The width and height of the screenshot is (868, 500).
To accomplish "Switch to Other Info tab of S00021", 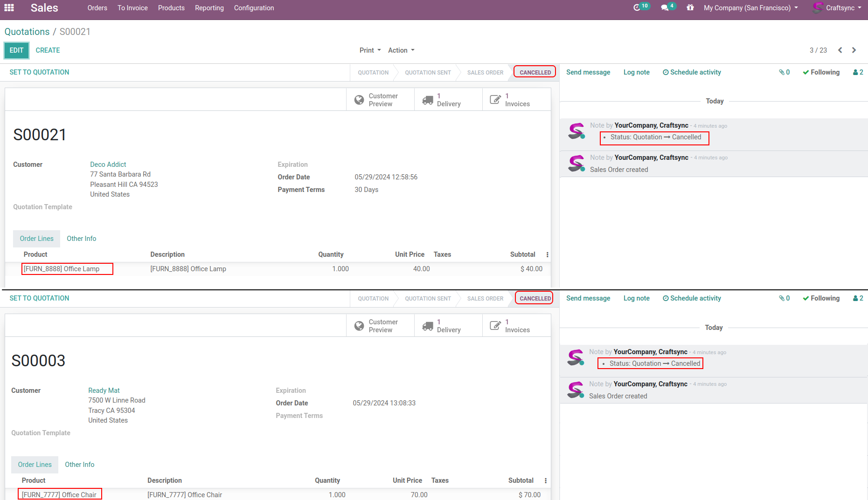I will [x=81, y=239].
